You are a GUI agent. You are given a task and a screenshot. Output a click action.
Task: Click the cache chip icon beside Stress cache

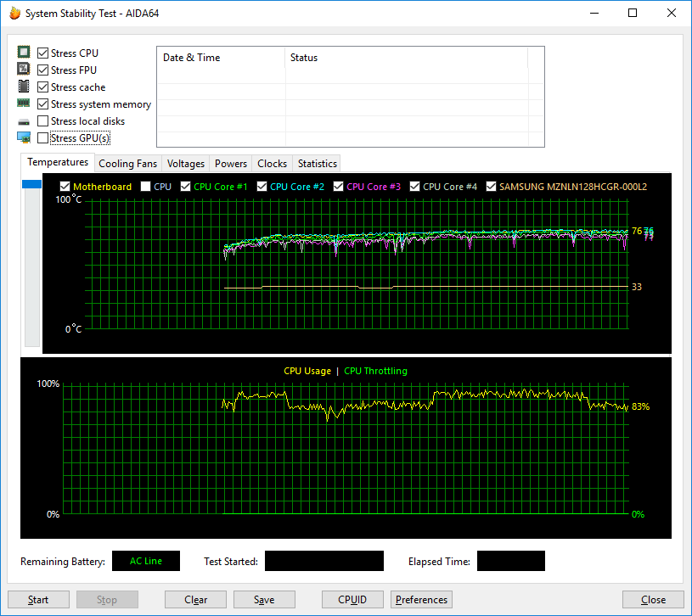[x=24, y=86]
